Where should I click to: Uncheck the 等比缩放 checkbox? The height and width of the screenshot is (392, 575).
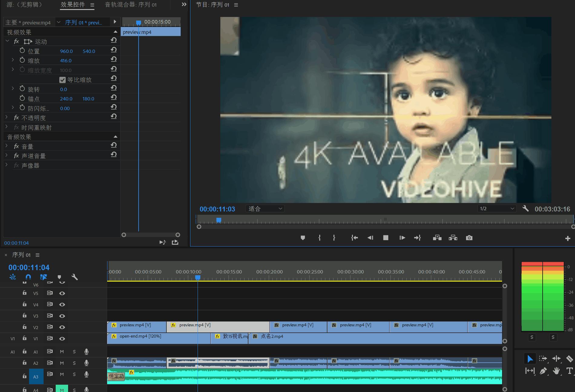click(63, 80)
